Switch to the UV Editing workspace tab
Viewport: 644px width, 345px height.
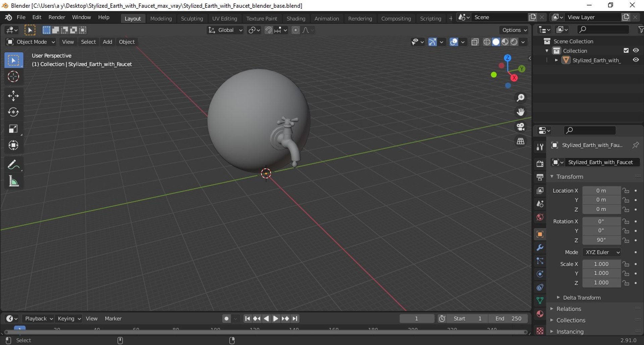click(224, 18)
